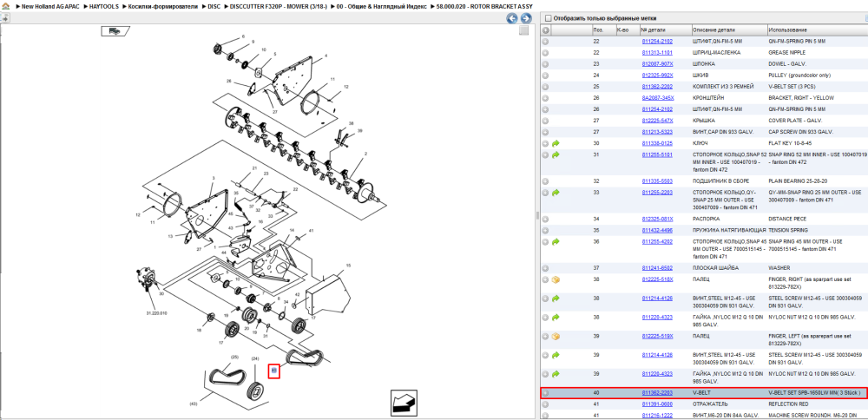Click reference '31.220.010' in the diagram
This screenshot has width=868, height=420.
(156, 313)
